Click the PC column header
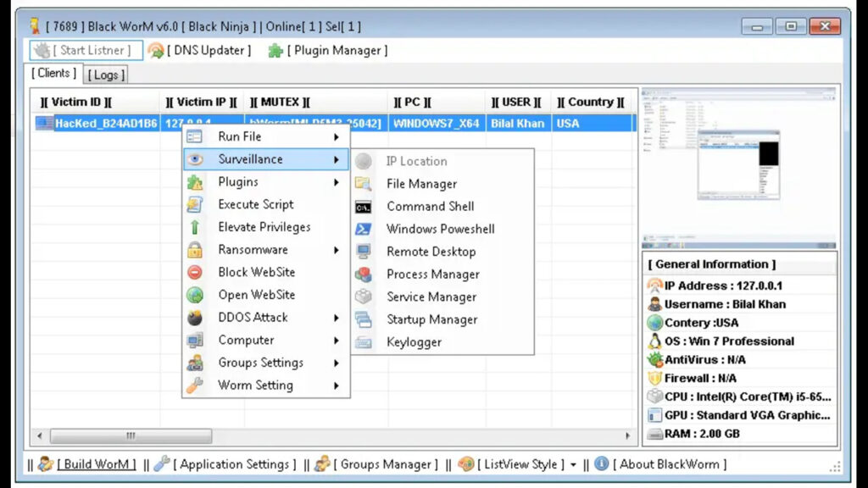This screenshot has height=488, width=868. [x=437, y=102]
